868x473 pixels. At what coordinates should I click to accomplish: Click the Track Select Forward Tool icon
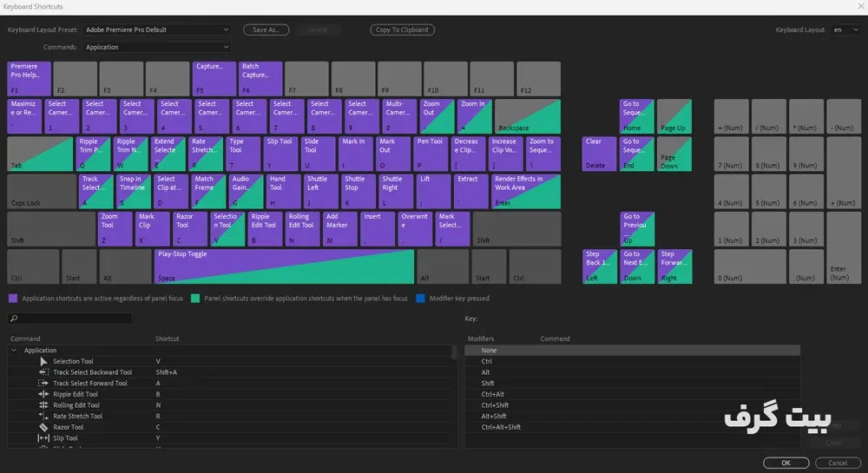tap(43, 383)
